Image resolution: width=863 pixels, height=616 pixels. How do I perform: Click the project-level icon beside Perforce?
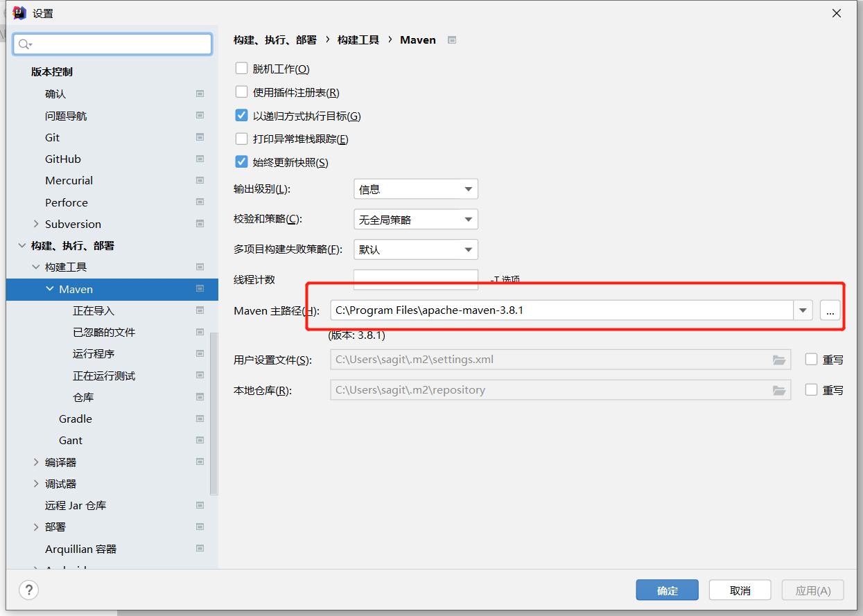[200, 202]
